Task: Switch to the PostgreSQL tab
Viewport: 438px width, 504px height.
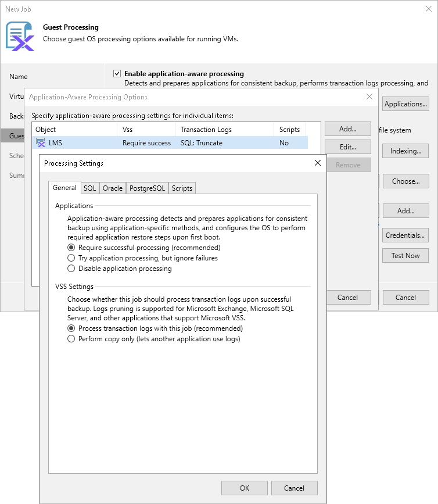Action: pos(147,188)
